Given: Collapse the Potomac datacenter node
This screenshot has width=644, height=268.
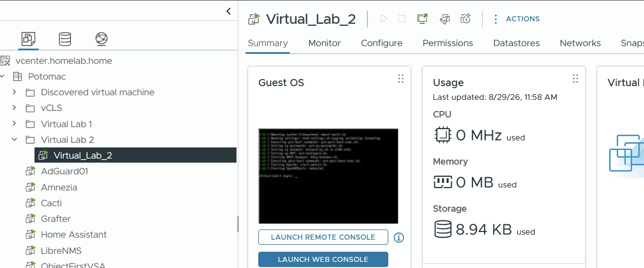Looking at the screenshot, I should [3, 76].
